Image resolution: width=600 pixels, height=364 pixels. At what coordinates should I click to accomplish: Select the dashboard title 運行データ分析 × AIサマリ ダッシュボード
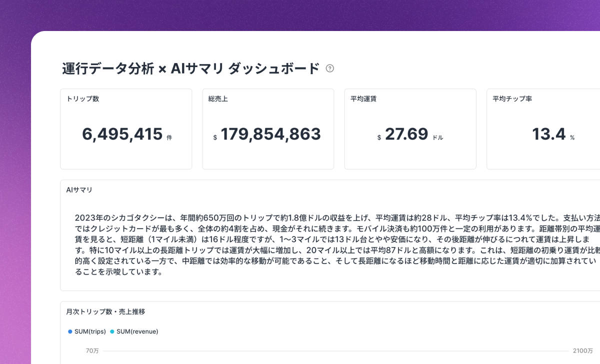coord(190,68)
